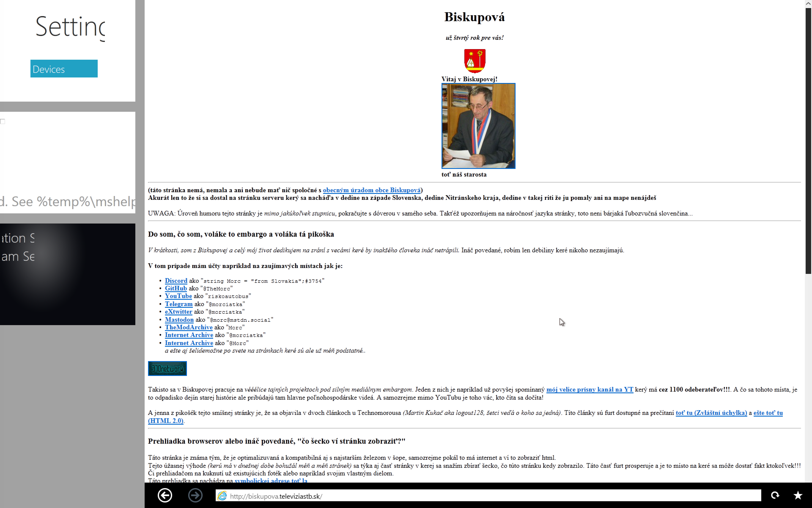Click the 370network banner badge
Image resolution: width=812 pixels, height=508 pixels.
tap(167, 369)
